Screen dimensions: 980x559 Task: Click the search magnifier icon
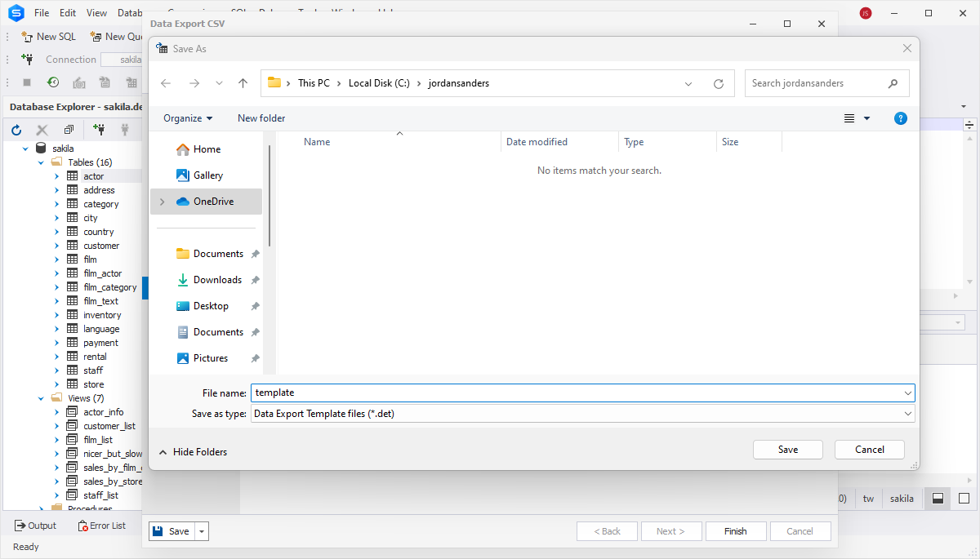[893, 83]
